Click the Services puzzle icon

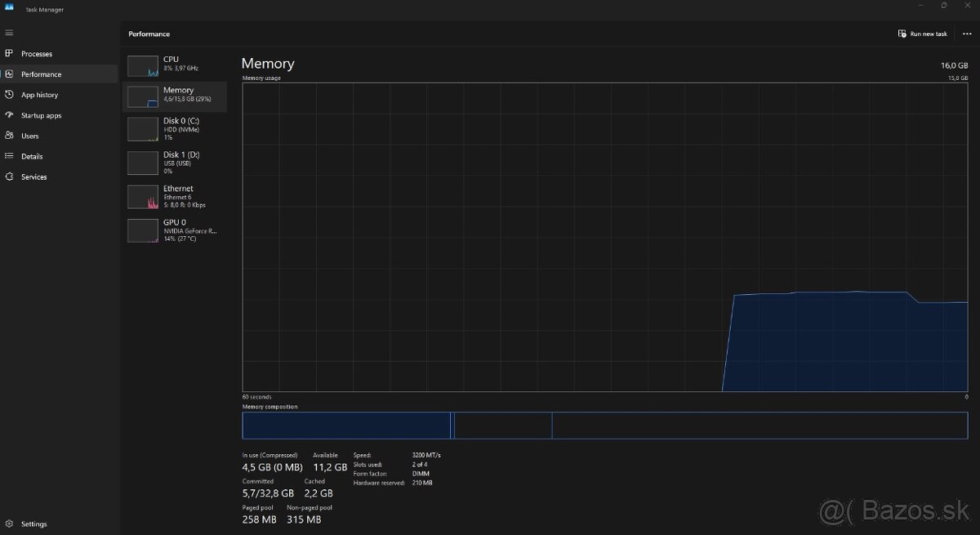click(x=9, y=176)
